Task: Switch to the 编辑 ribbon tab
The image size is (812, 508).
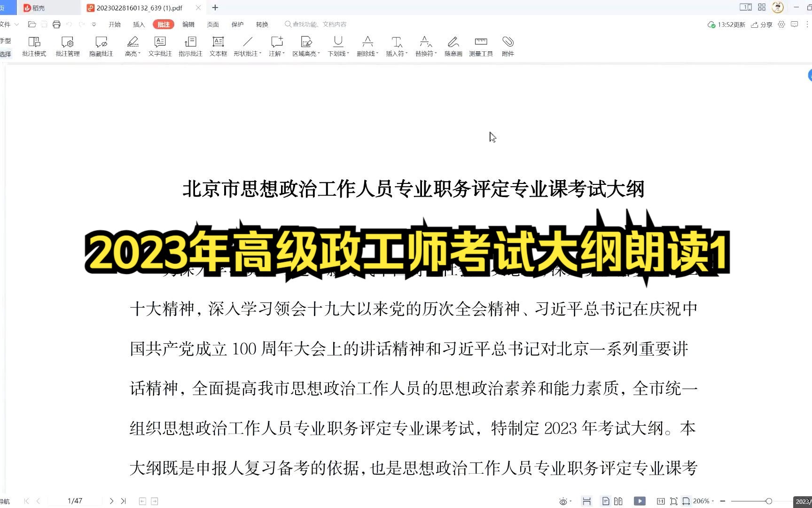Action: [x=188, y=24]
